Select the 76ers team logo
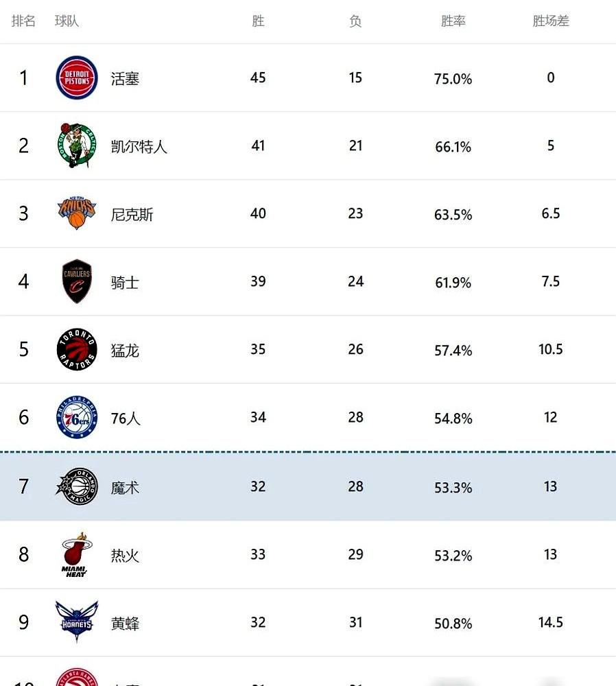 click(x=77, y=417)
